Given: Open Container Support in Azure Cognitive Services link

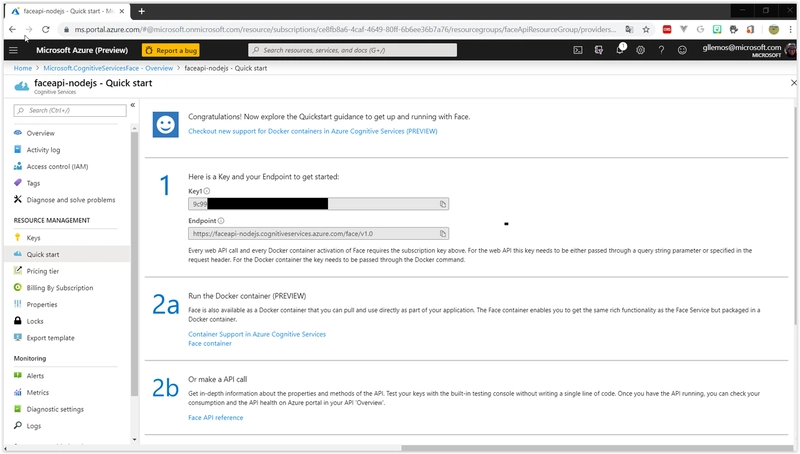Looking at the screenshot, I should (x=257, y=335).
